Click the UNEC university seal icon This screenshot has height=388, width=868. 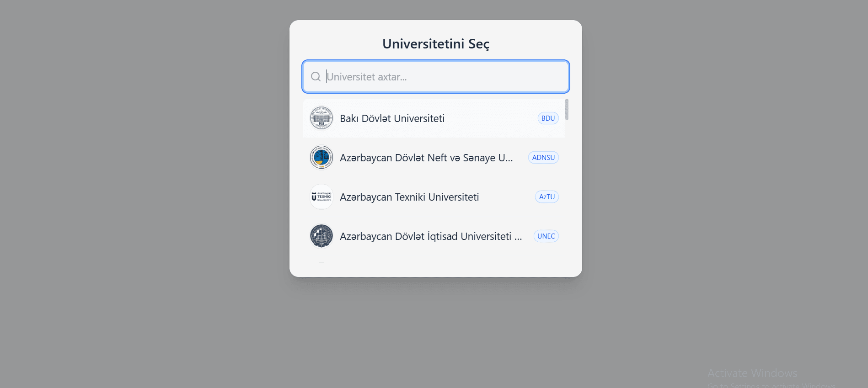click(321, 236)
